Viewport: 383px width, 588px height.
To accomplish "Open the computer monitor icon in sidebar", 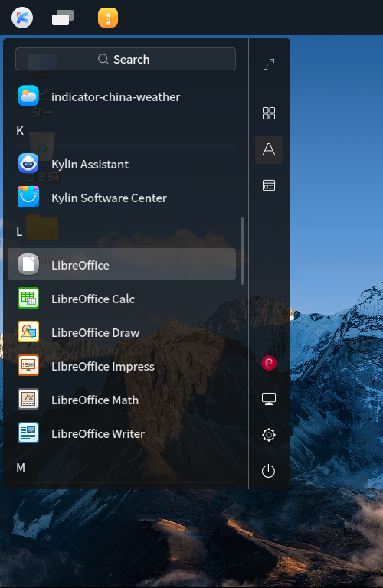I will point(269,399).
